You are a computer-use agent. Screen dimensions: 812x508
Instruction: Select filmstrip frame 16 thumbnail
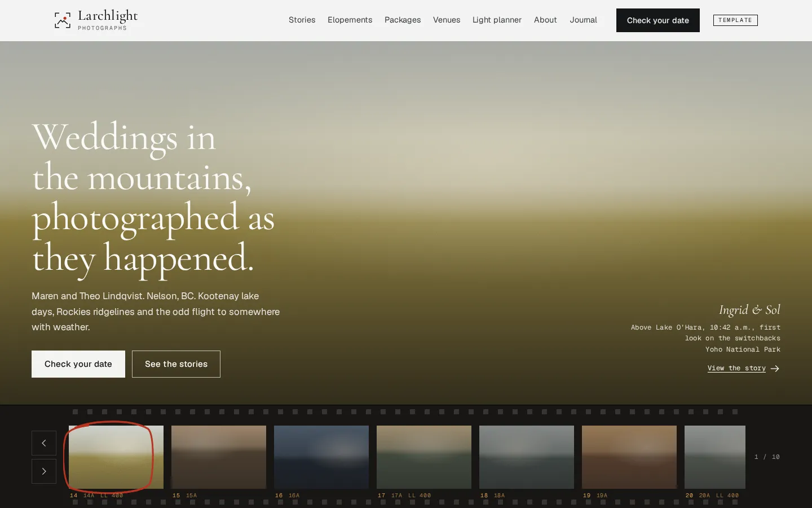[x=321, y=457]
